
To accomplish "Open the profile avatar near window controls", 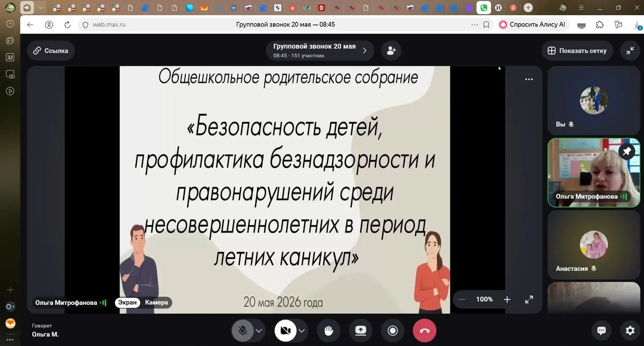I will [x=562, y=8].
